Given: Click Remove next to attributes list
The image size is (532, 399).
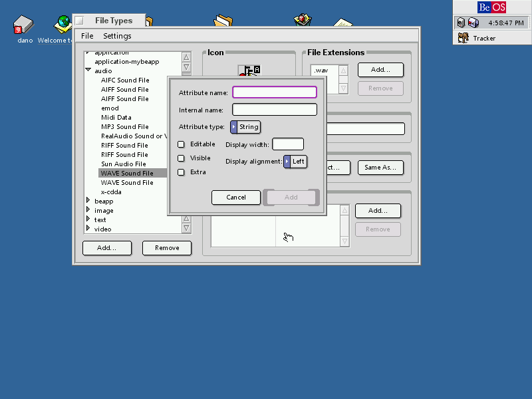Looking at the screenshot, I should point(378,229).
